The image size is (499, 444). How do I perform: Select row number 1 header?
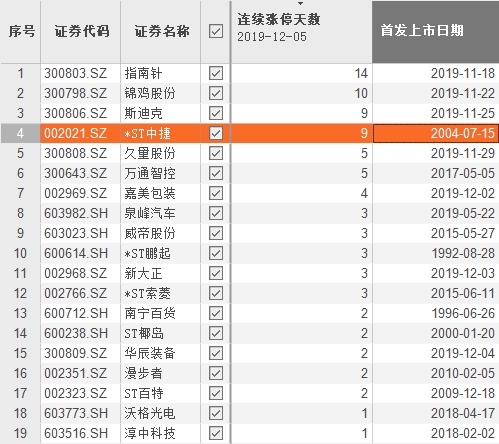point(20,73)
